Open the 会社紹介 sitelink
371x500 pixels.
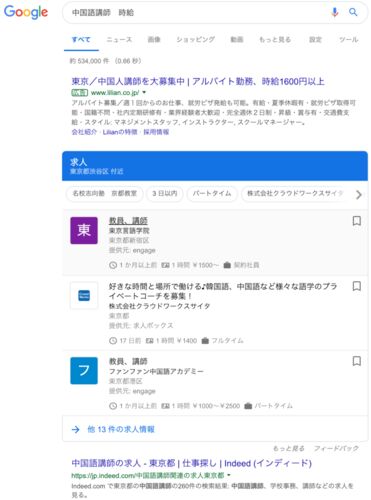pyautogui.click(x=84, y=132)
